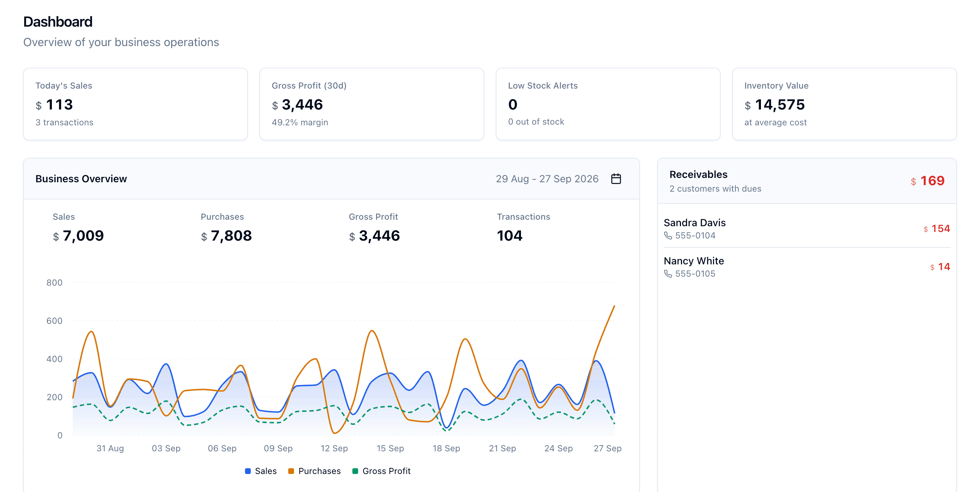This screenshot has height=492, width=980.
Task: Click the overview Gross Profit $3,446 value
Action: tap(374, 236)
